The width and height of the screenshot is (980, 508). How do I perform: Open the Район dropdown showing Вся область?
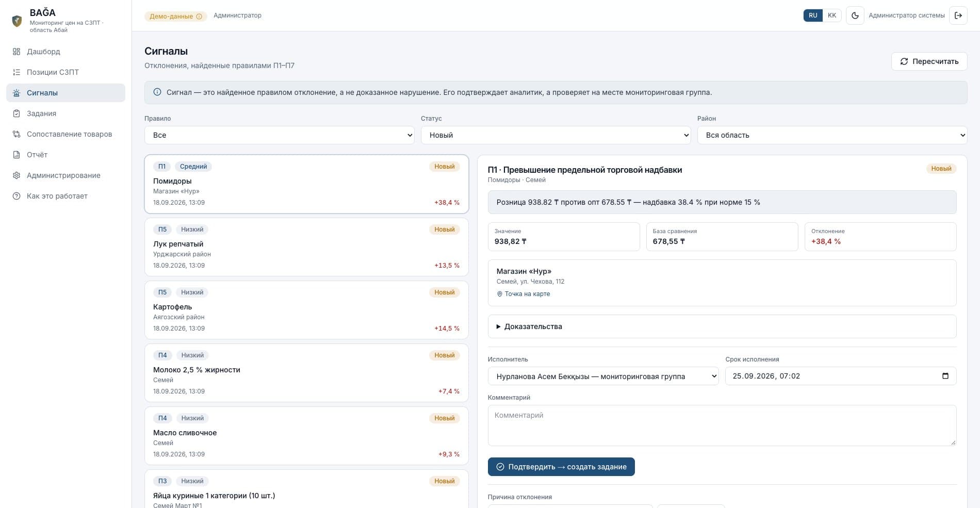[x=832, y=135]
